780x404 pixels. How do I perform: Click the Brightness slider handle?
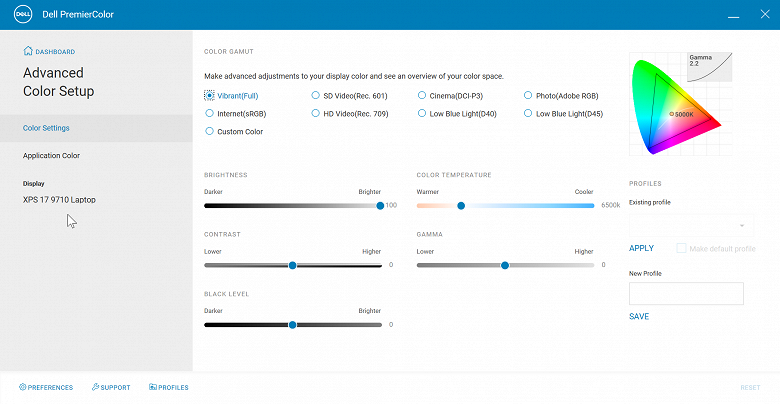(380, 205)
